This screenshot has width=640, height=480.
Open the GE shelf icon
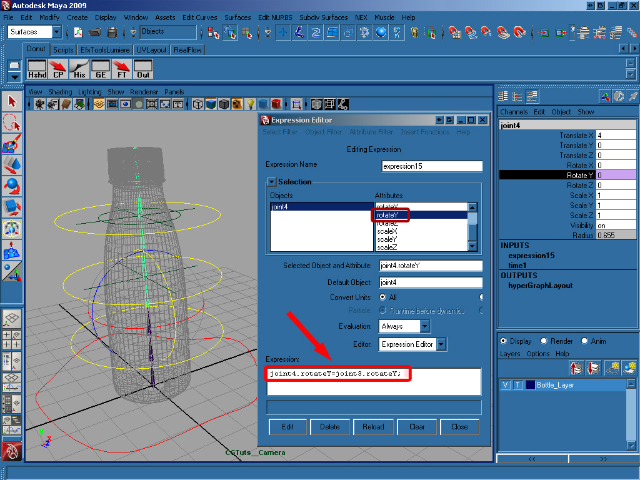100,70
